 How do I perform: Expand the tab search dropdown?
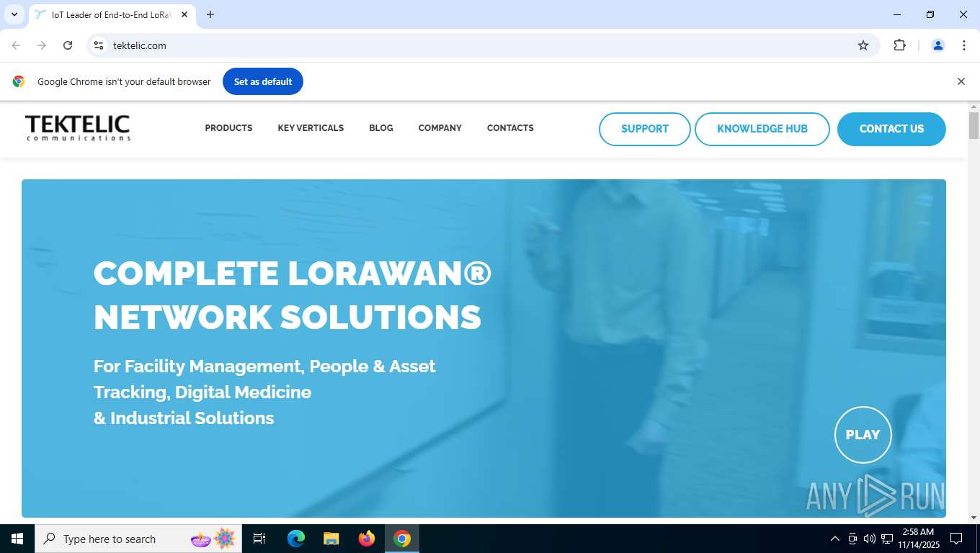14,14
